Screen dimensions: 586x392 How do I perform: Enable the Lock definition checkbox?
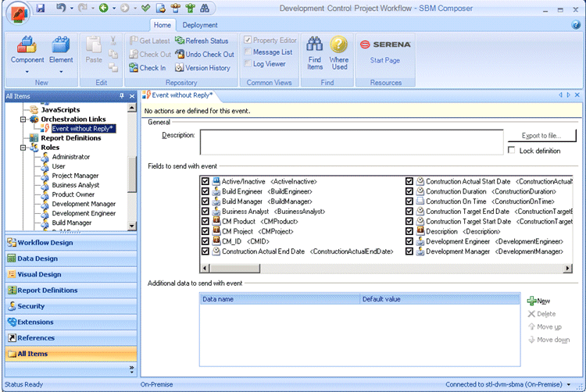pos(512,151)
